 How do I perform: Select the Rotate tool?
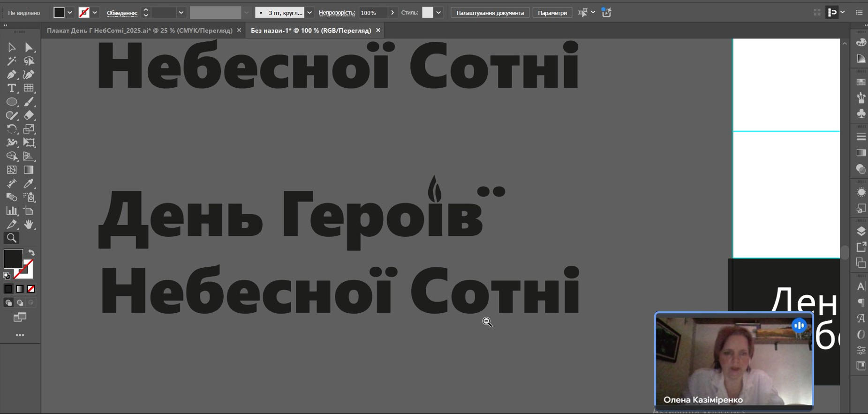(x=12, y=129)
